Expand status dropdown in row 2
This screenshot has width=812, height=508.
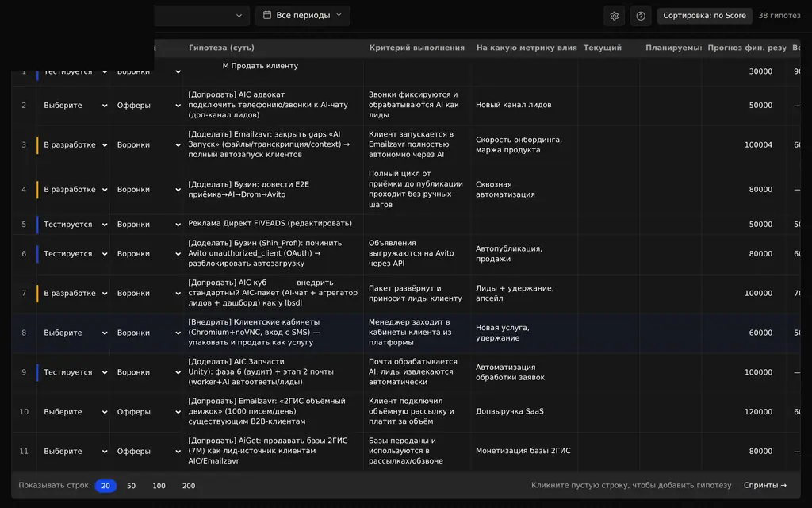click(105, 106)
